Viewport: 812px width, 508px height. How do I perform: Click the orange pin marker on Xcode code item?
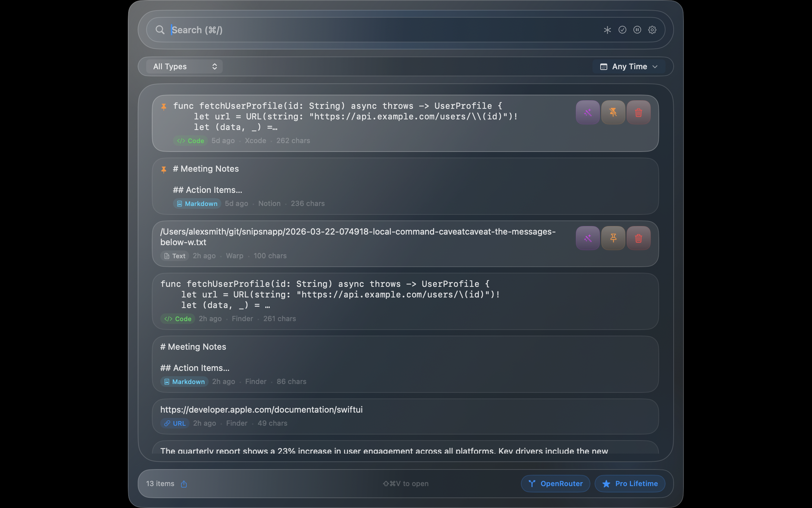click(x=164, y=107)
